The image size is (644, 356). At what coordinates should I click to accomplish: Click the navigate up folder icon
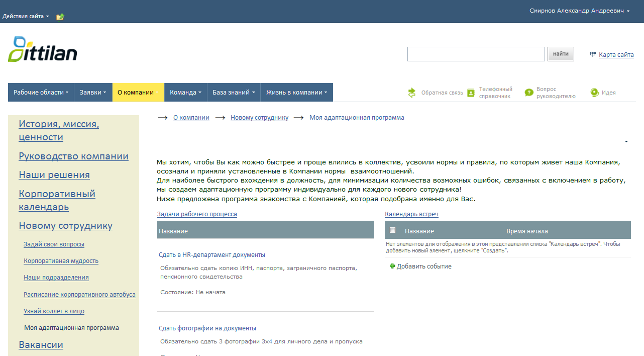pos(60,16)
